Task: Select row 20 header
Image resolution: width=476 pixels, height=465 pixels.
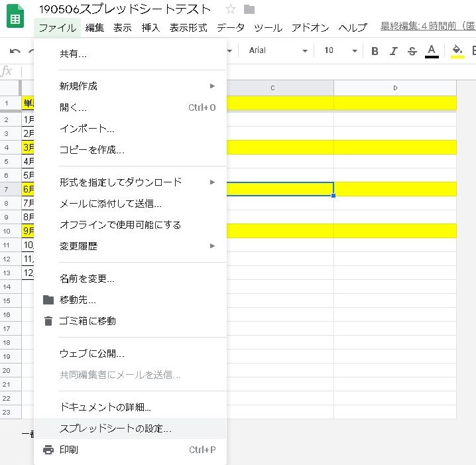Action: pos(11,370)
